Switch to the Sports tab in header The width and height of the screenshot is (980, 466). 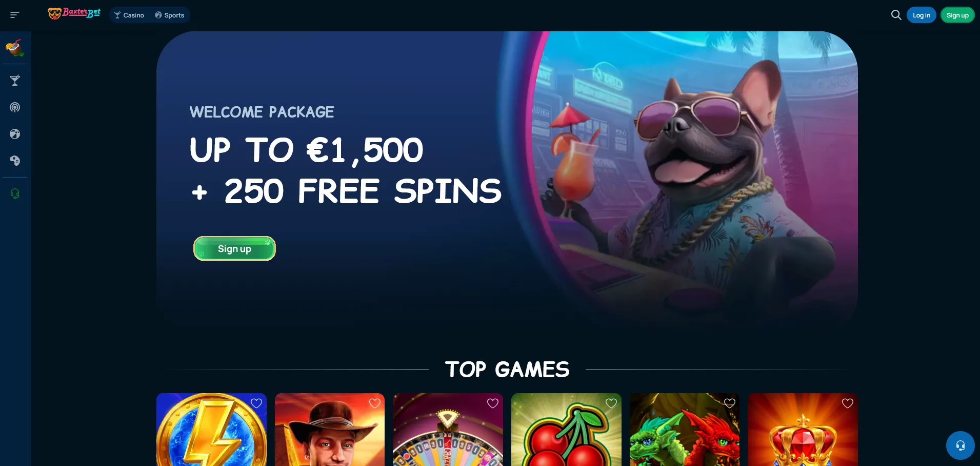click(x=170, y=15)
